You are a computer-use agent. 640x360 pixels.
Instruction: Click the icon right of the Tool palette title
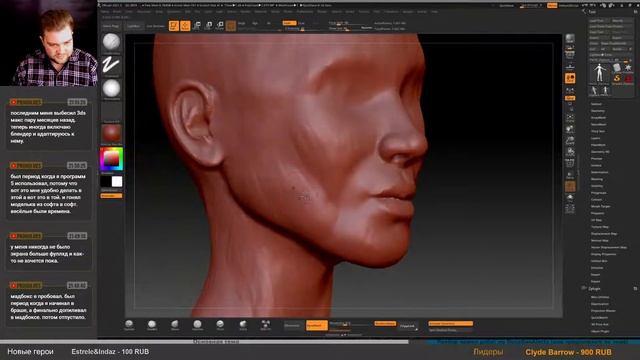[636, 12]
